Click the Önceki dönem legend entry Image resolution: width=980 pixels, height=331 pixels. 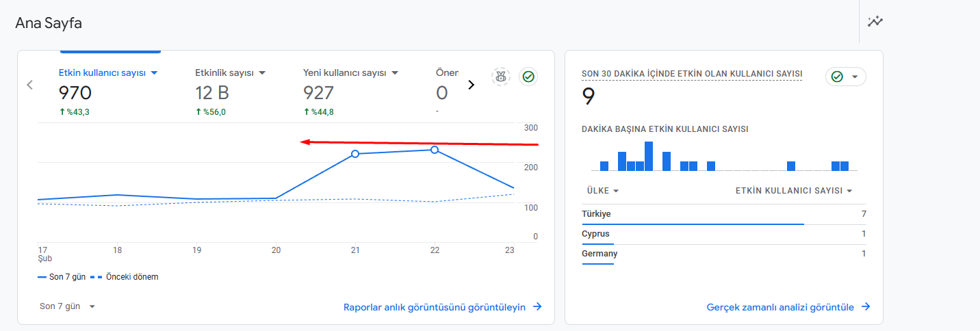click(x=124, y=277)
